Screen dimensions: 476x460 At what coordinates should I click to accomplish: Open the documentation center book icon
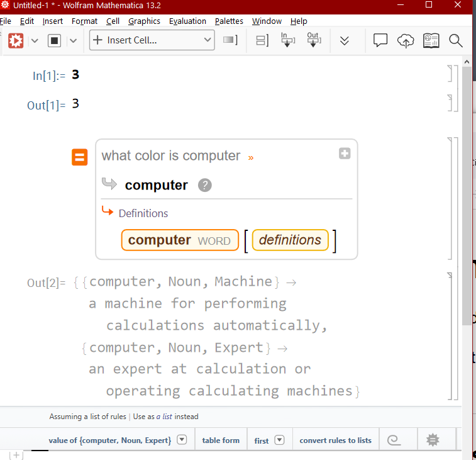[431, 41]
